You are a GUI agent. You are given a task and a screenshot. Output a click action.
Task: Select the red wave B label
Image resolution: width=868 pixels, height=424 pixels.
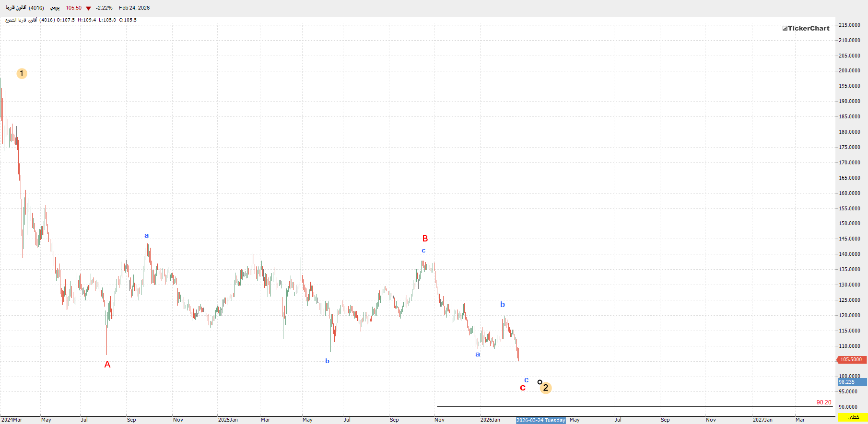[425, 239]
